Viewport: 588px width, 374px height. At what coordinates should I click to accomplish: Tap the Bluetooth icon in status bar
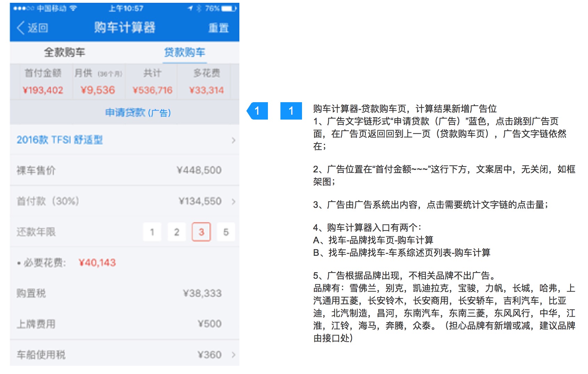(x=199, y=8)
